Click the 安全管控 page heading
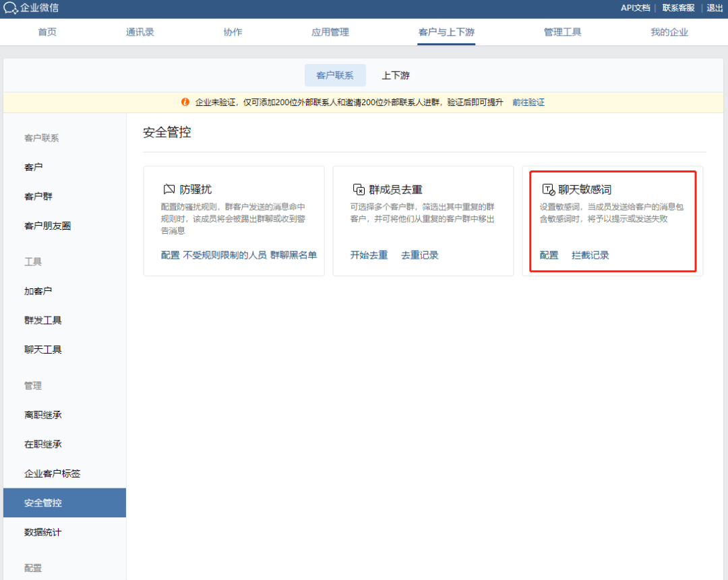The width and height of the screenshot is (728, 580). pyautogui.click(x=167, y=132)
